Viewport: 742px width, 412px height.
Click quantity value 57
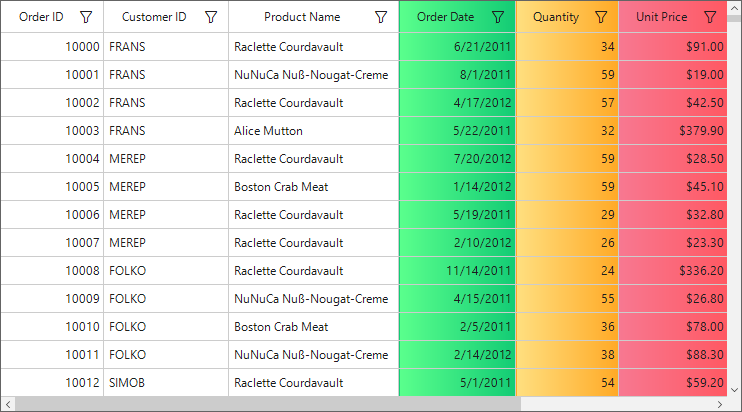[567, 103]
